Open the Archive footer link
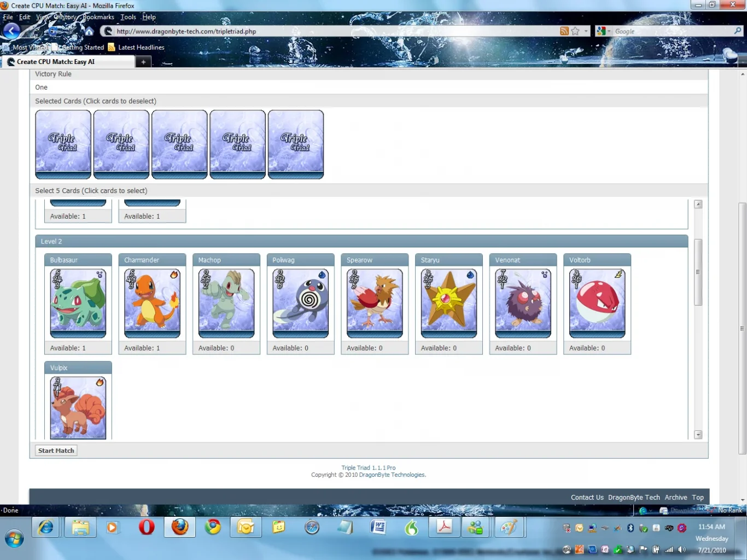 coord(675,497)
